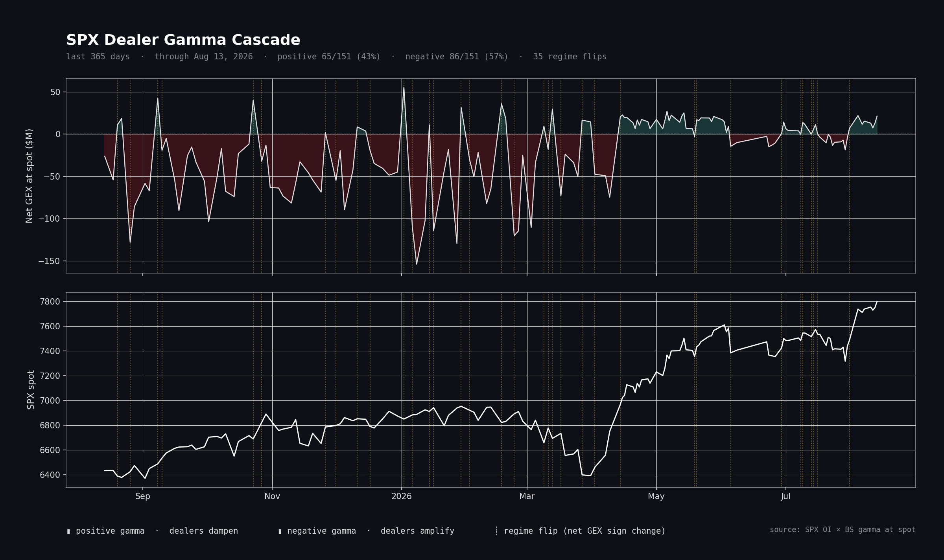The width and height of the screenshot is (944, 560).
Task: Click the '6600' price axis tick
Action: coord(50,450)
